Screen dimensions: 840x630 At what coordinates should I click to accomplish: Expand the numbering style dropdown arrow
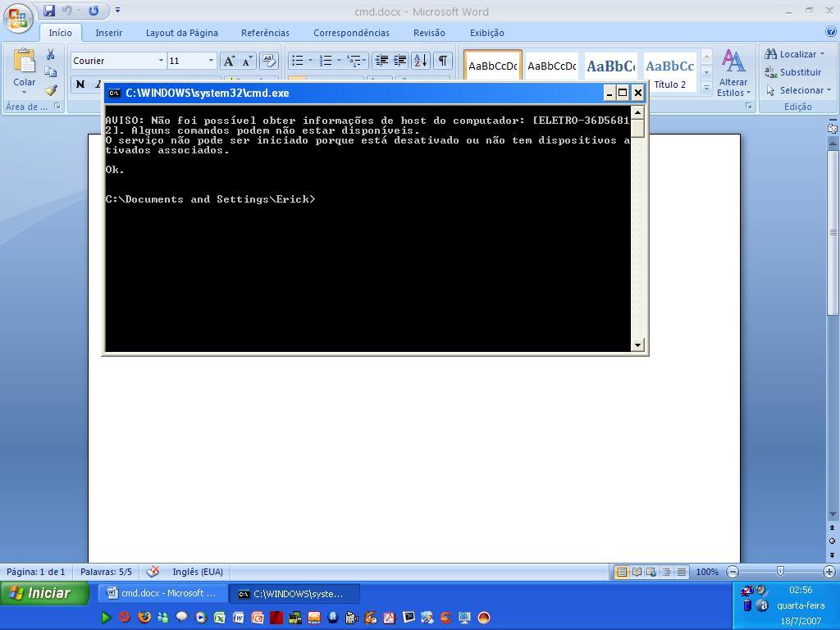coord(339,61)
